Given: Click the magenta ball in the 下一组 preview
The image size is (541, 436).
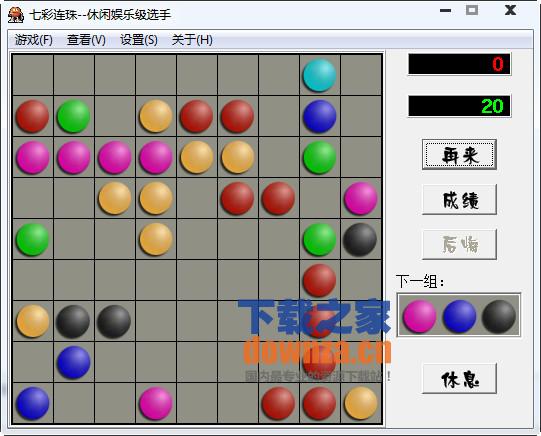Looking at the screenshot, I should 419,316.
